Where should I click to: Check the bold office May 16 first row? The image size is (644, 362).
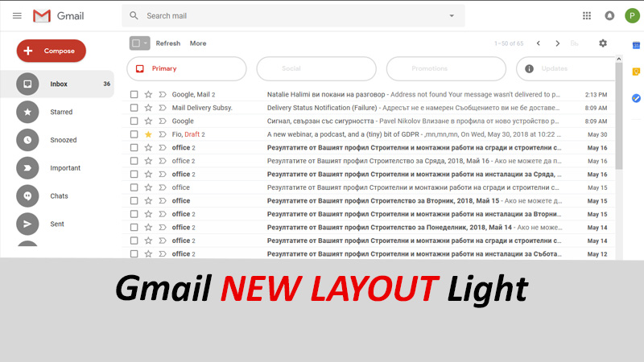134,147
